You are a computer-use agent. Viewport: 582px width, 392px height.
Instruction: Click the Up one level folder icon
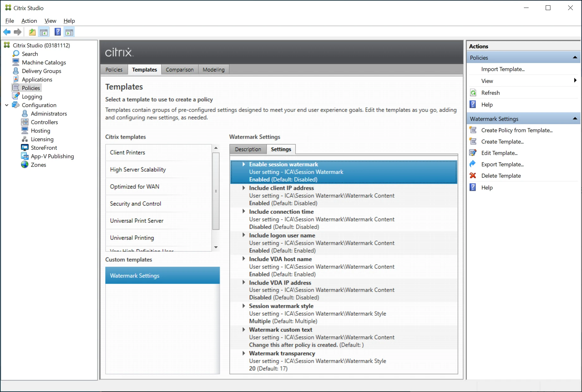(32, 32)
